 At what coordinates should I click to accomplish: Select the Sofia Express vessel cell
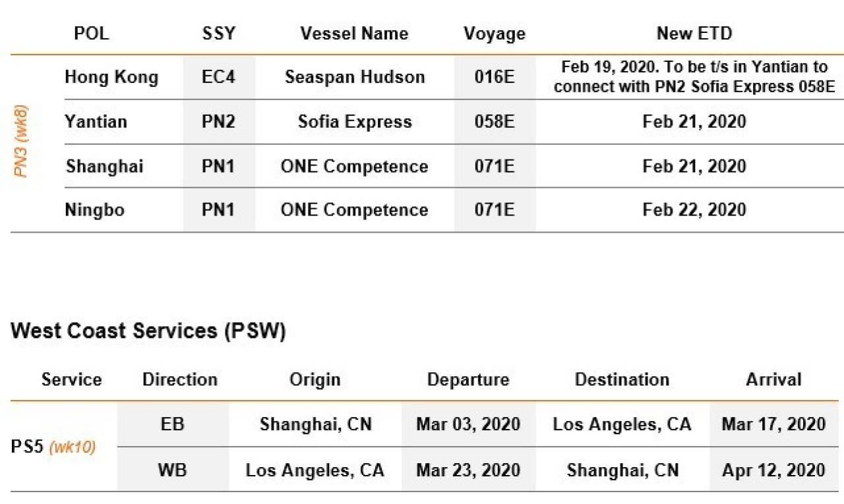coord(355,121)
